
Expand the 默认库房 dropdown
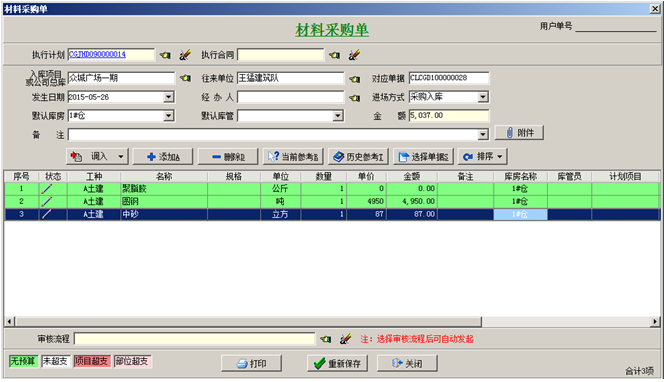pos(169,116)
